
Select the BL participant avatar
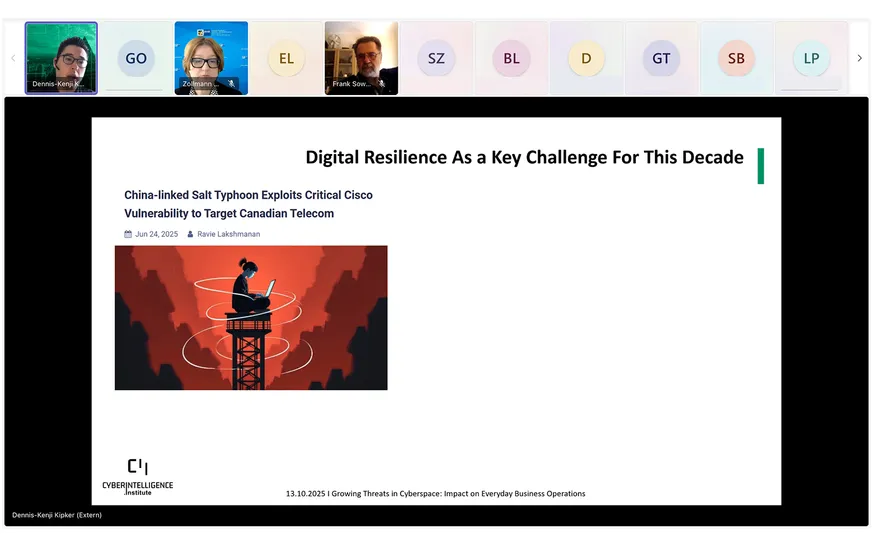511,58
